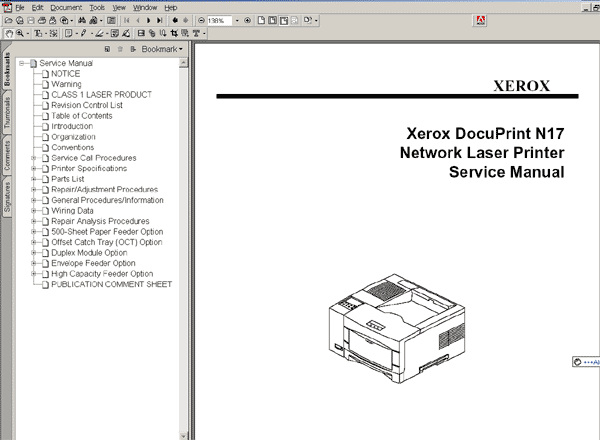The width and height of the screenshot is (600, 440).
Task: Click the Fit in Window icon
Action: 272,20
